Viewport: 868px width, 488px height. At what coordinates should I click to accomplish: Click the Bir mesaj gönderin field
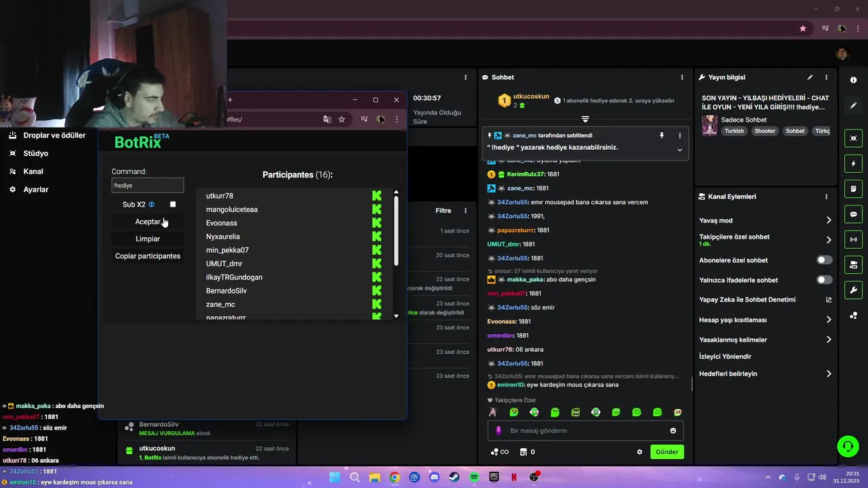[x=585, y=430]
